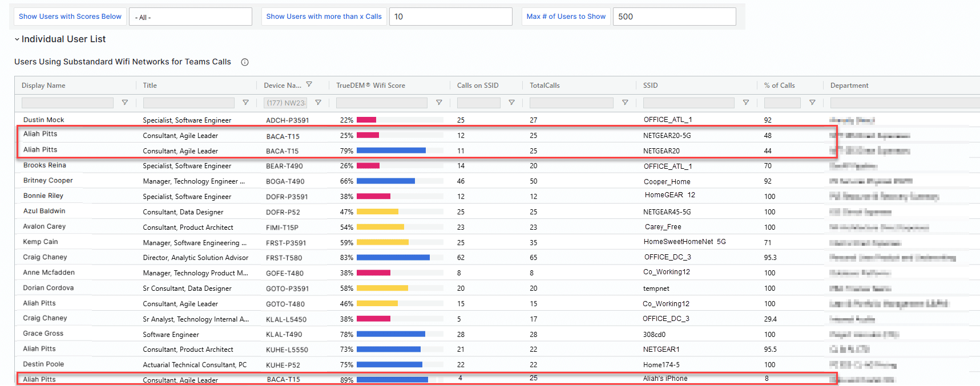Click the calls threshold field containing 10

[450, 17]
